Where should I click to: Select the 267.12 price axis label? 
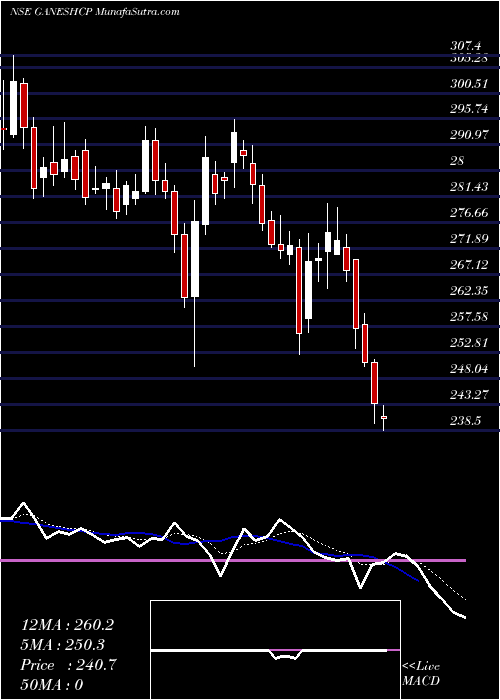click(x=471, y=265)
